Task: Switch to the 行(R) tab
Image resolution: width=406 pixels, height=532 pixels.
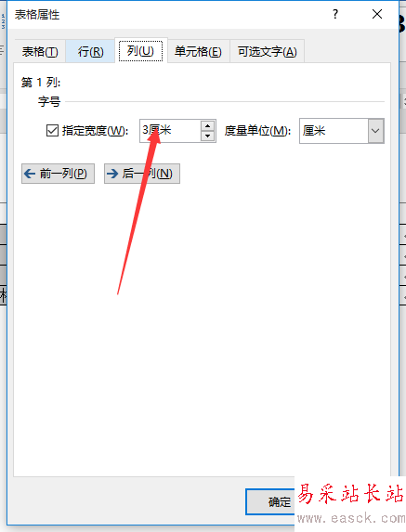Action: coord(90,52)
